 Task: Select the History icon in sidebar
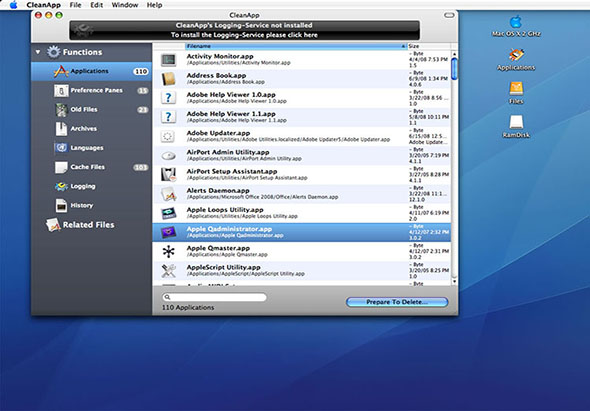61,206
